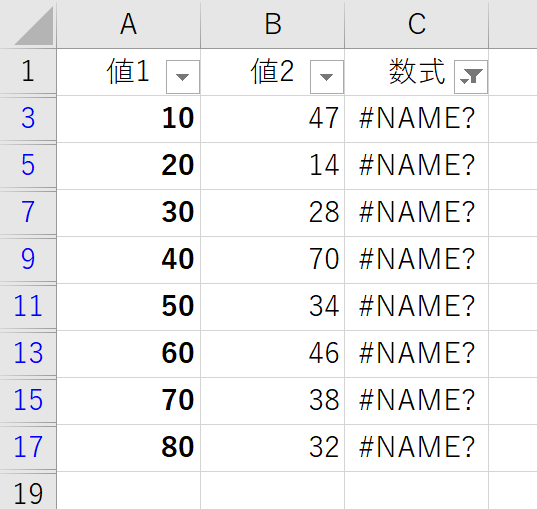Click the 値1 header cell text

128,71
